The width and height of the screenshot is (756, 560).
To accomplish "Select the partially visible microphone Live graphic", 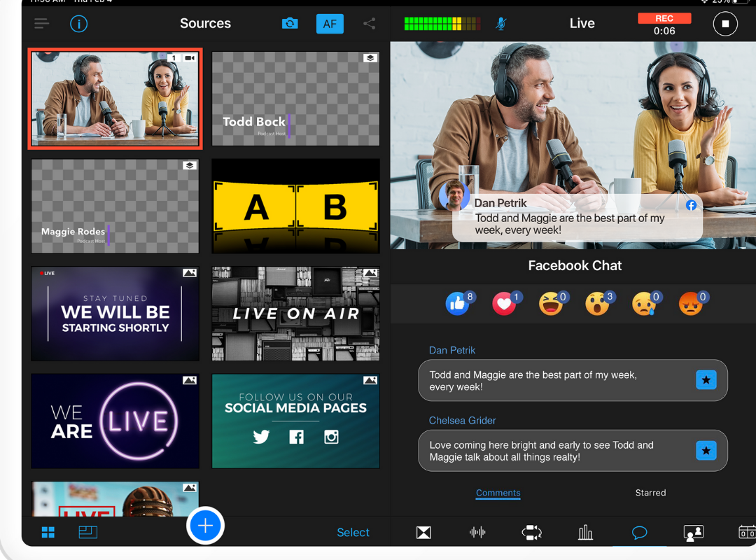I will 115,498.
